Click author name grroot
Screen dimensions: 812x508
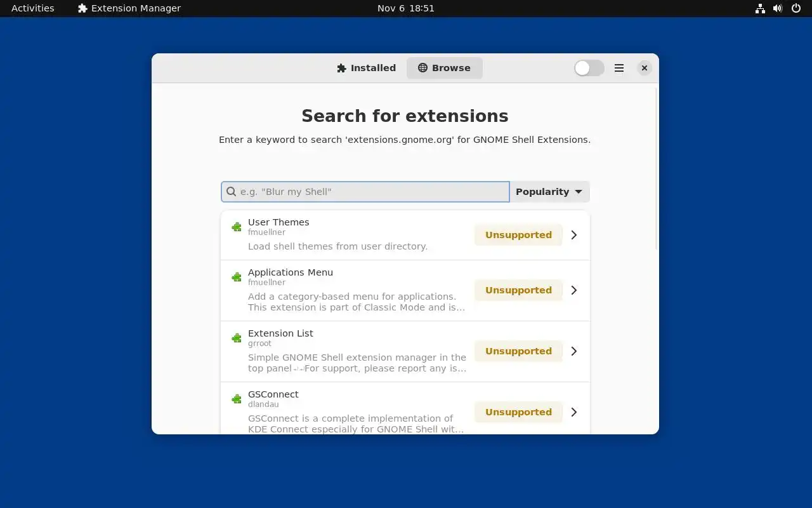(259, 344)
